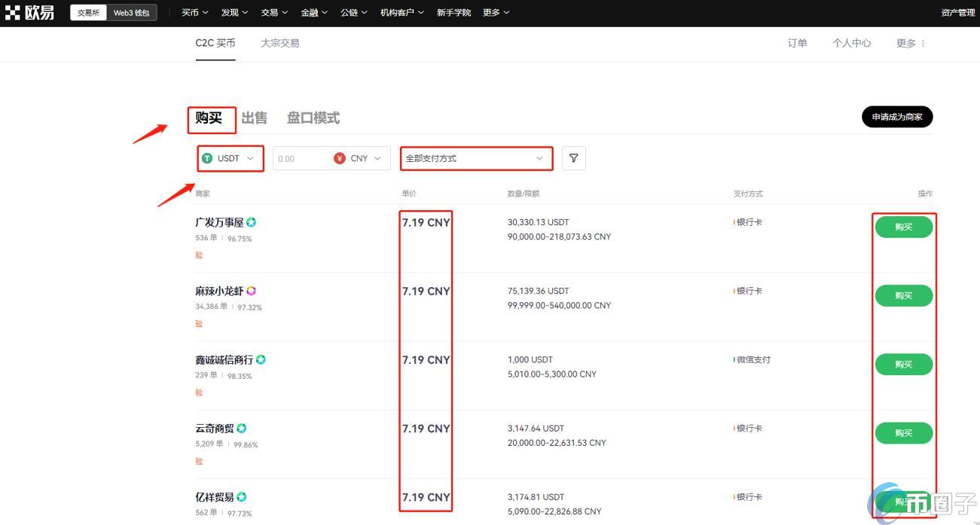The width and height of the screenshot is (980, 525).
Task: Open the payment filter funnel icon
Action: [573, 158]
